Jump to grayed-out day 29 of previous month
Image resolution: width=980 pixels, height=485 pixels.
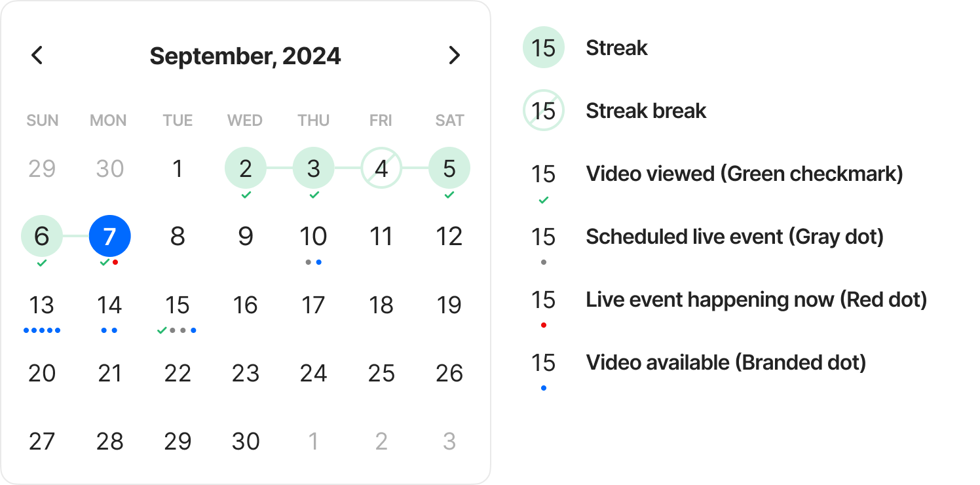tap(42, 168)
